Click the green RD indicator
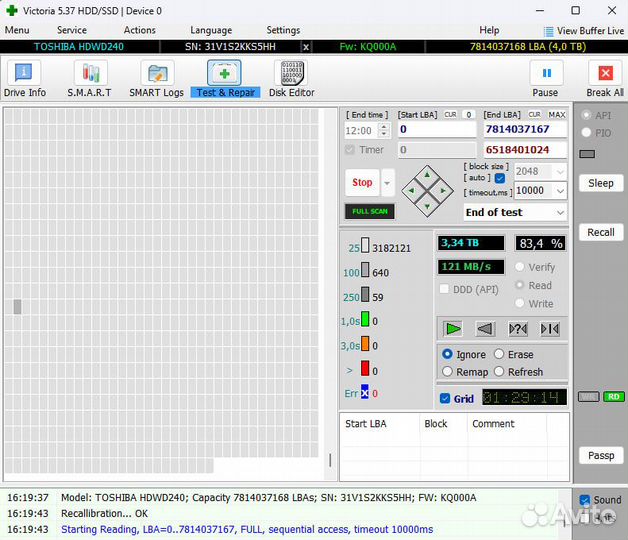 point(614,397)
